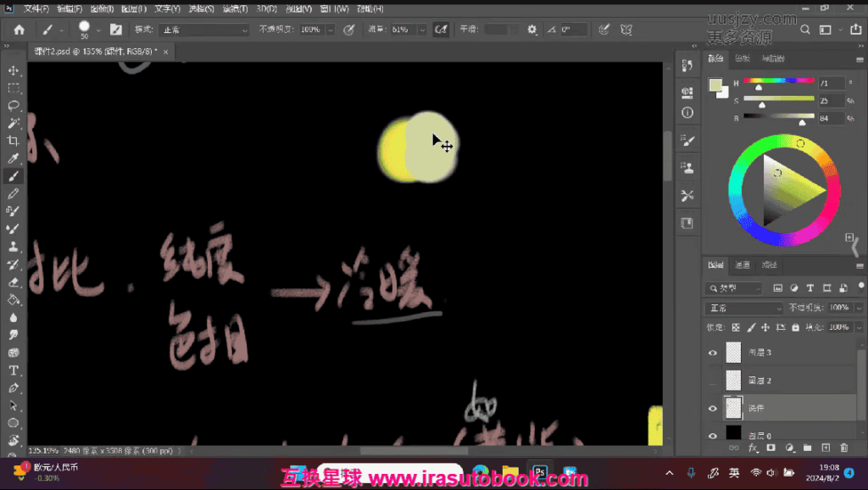Open brush opacity slider dropdown arrow
The image size is (868, 490).
[331, 30]
